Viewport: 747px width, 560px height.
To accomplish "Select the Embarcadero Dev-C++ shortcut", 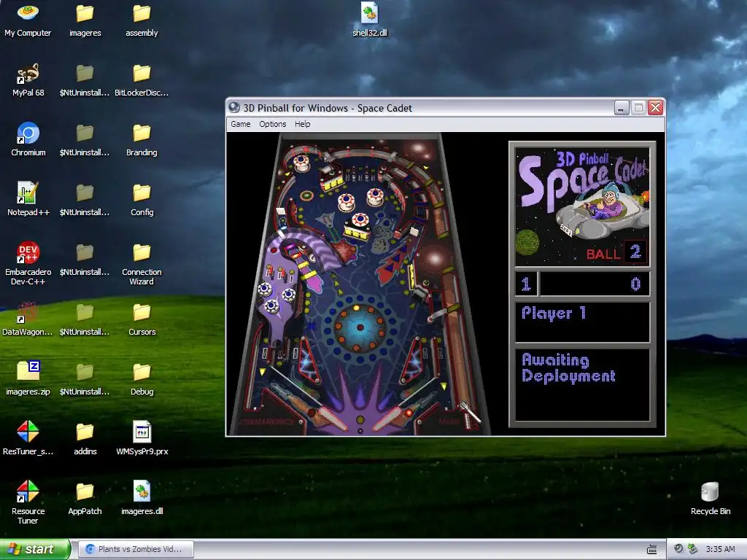I will tap(28, 263).
